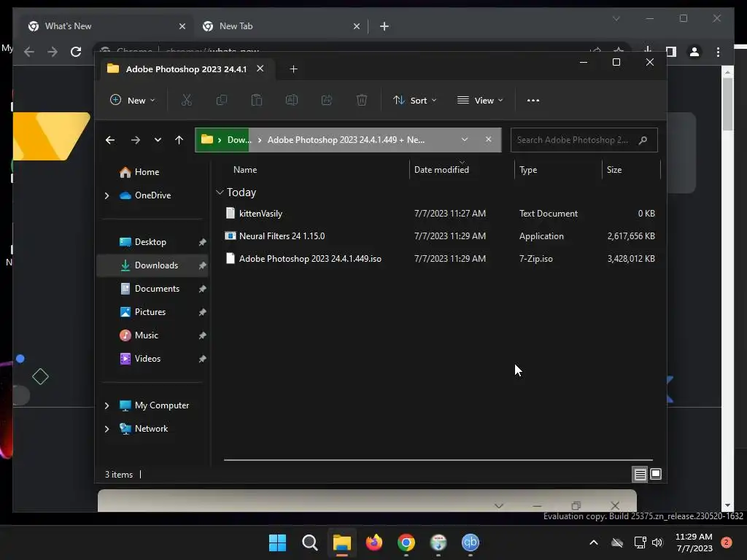The height and width of the screenshot is (560, 747).
Task: Open Windows Start menu
Action: (278, 542)
